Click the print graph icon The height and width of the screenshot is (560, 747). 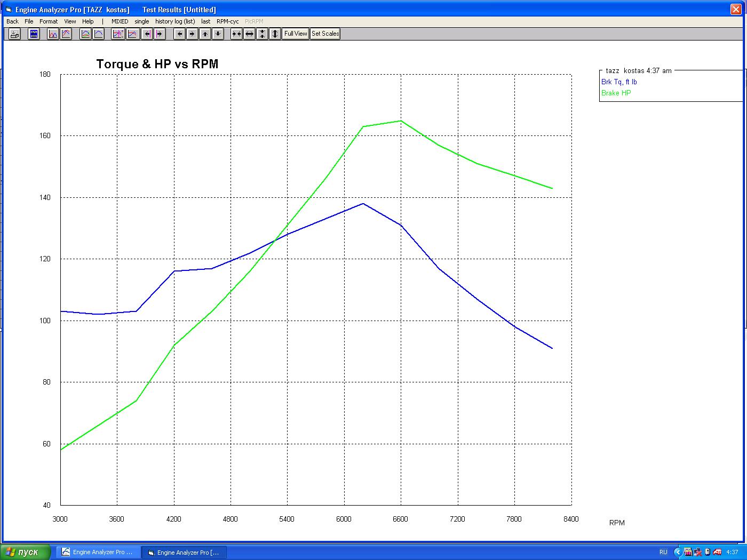coord(14,34)
